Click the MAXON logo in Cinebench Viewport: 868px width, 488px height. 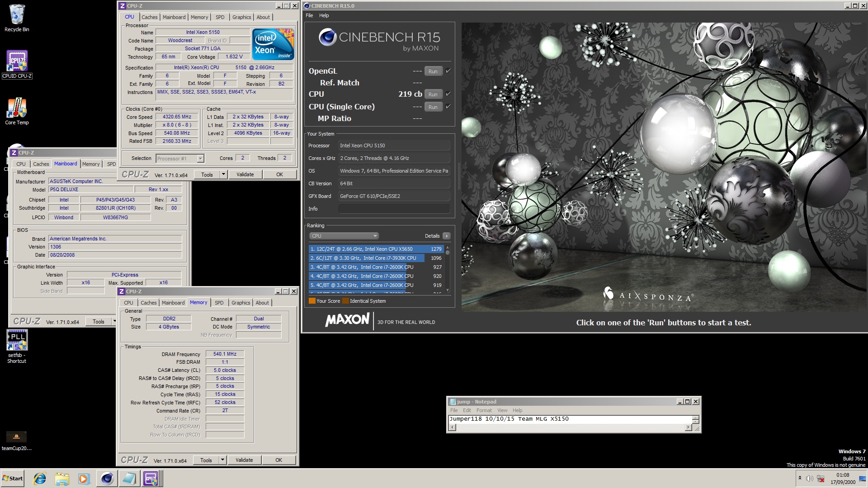coord(347,320)
